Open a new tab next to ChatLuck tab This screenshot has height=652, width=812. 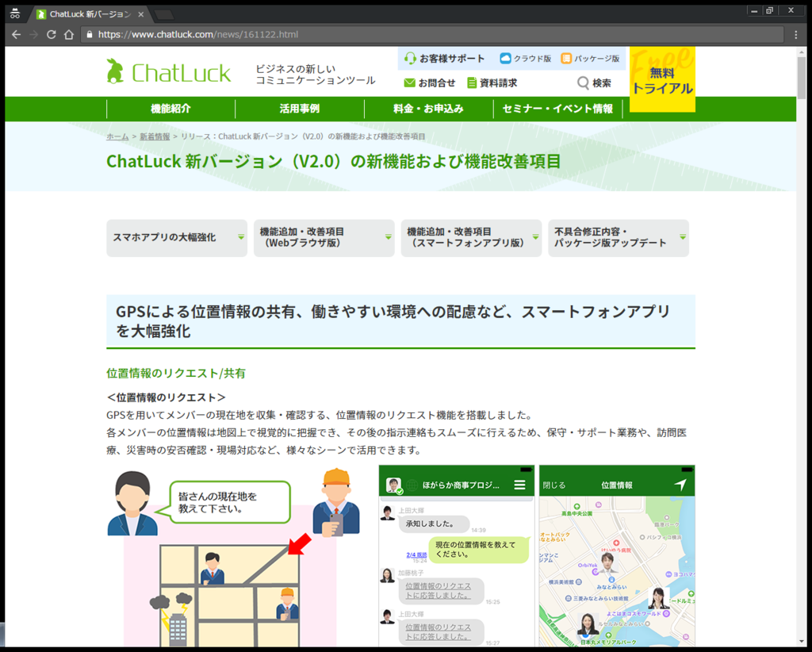(x=164, y=14)
